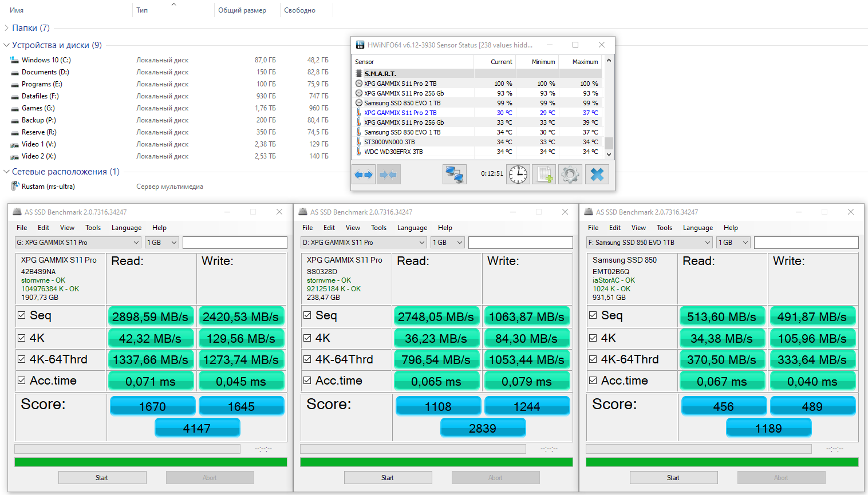
Task: Uncheck 4K in the G: XPG GAMMIX window
Action: point(22,338)
